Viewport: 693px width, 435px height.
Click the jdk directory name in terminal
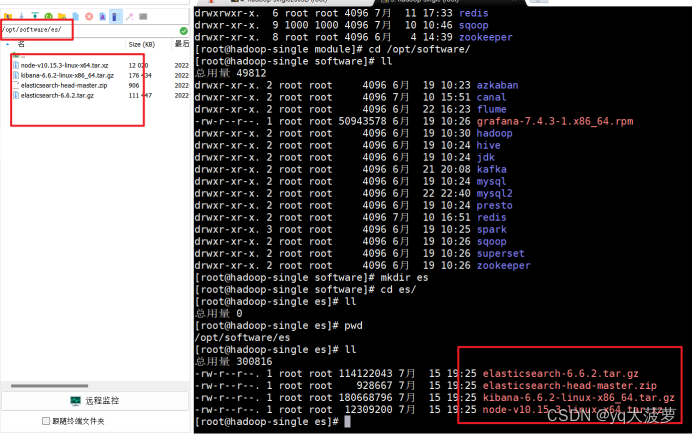pyautogui.click(x=485, y=157)
